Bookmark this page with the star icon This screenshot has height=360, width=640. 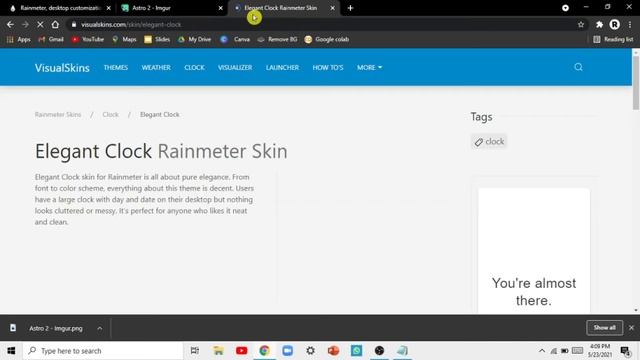pos(581,24)
